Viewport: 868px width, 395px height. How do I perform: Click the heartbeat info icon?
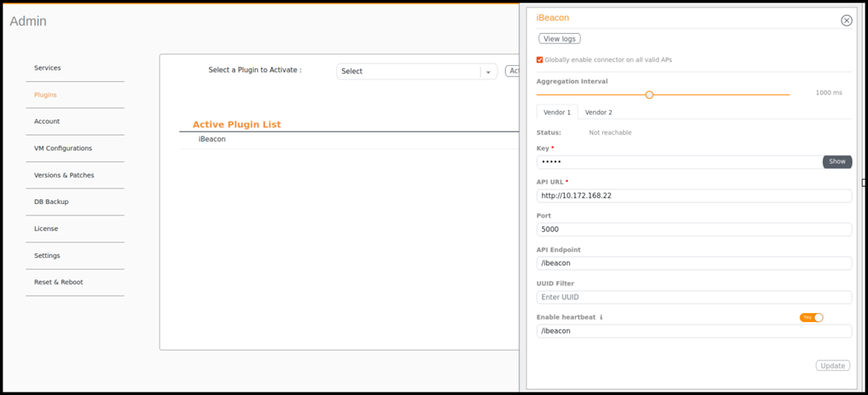tap(600, 318)
